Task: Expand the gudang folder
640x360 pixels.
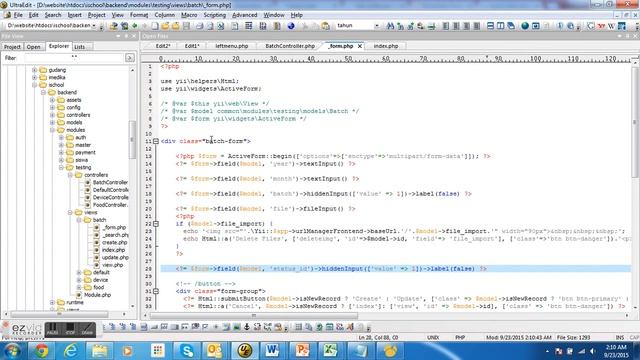Action: click(x=35, y=70)
